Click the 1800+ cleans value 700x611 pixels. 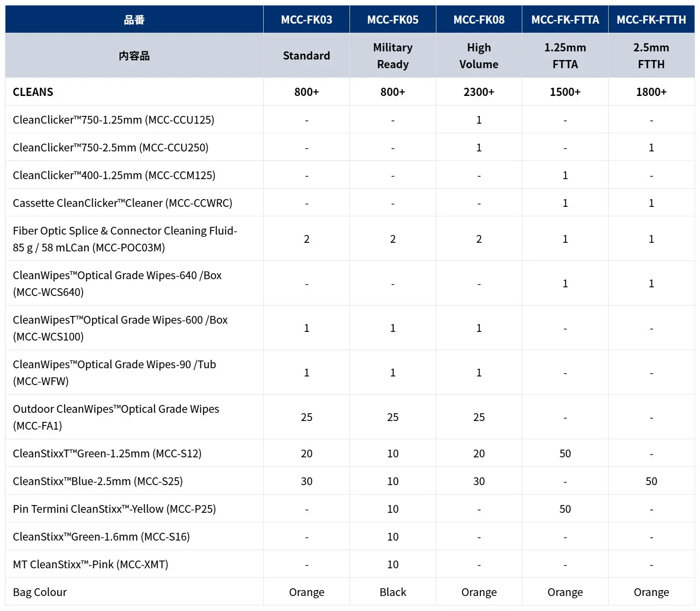click(x=651, y=92)
